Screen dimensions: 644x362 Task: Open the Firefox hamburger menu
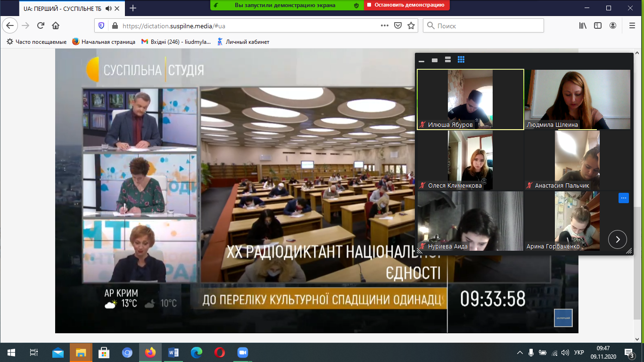632,25
